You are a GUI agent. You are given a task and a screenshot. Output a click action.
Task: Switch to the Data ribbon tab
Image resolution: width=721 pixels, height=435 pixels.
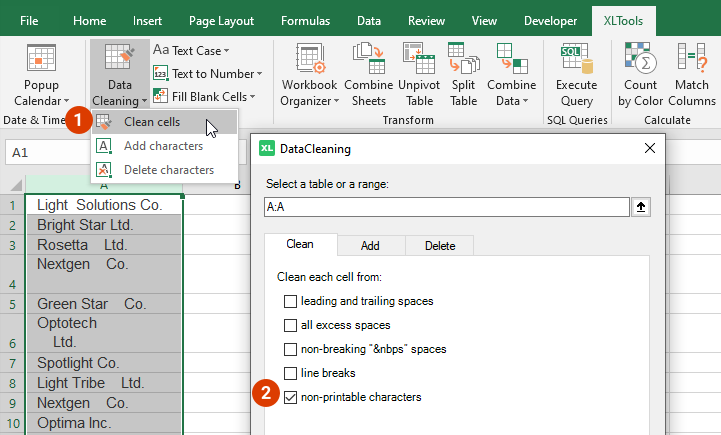(x=369, y=21)
